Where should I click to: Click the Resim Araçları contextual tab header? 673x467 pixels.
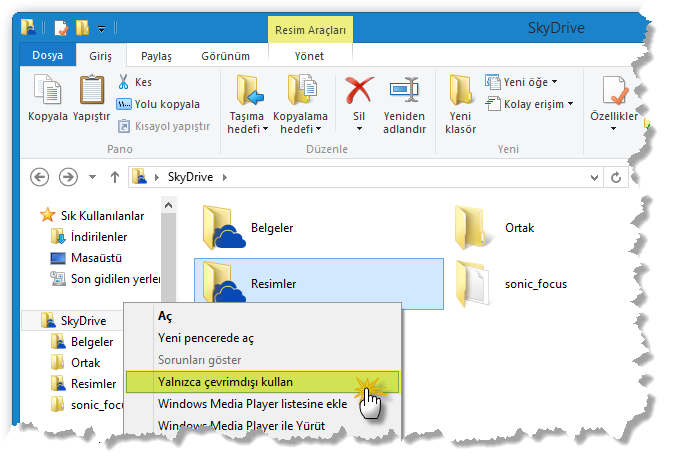310,30
